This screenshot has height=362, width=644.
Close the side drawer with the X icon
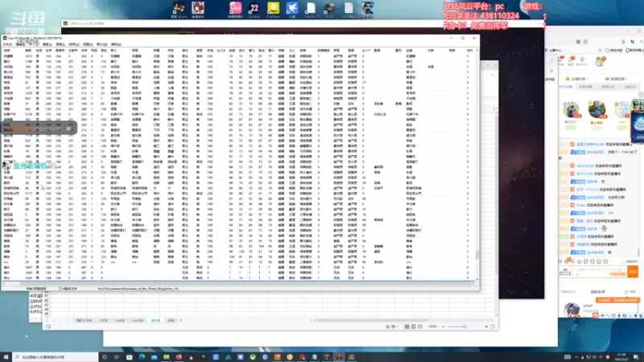point(551,60)
